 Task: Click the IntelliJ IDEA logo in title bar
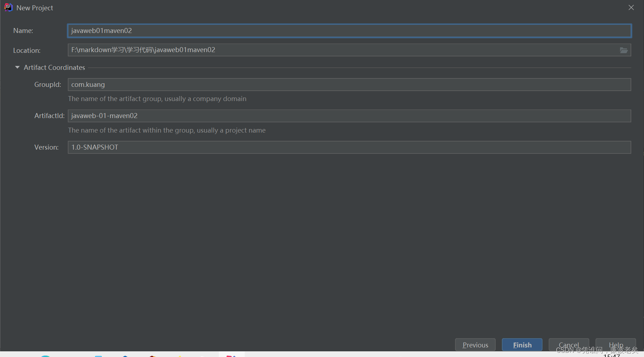tap(9, 7)
